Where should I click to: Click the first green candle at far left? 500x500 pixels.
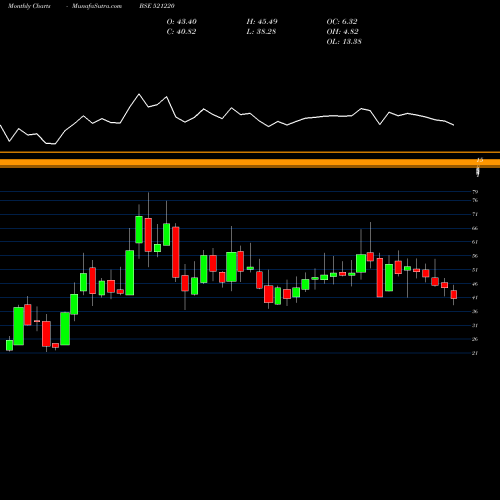(x=9, y=345)
